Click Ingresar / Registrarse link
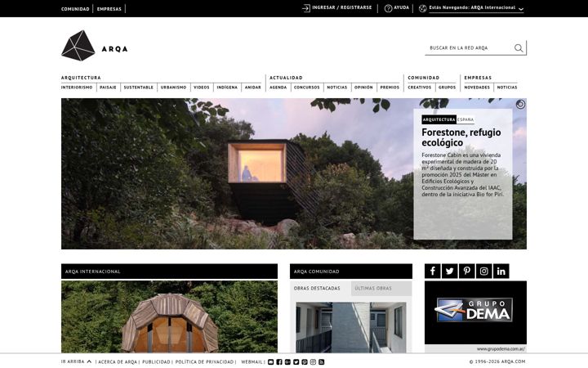This screenshot has height=368, width=588. click(342, 7)
